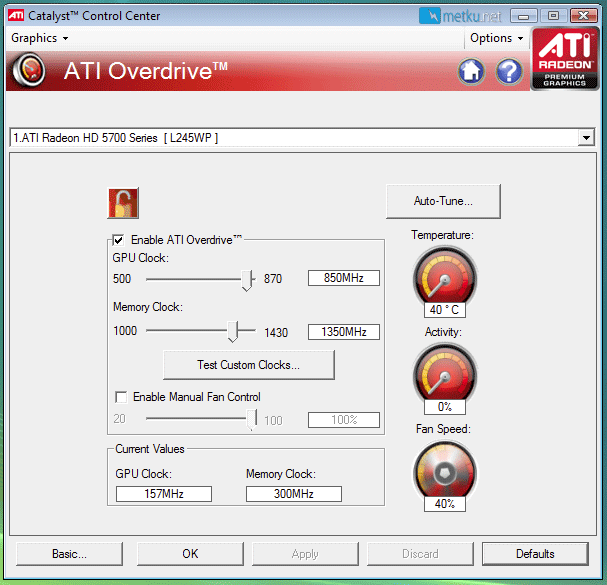
Task: Close the Catalyst Control Center window
Action: pyautogui.click(x=584, y=16)
